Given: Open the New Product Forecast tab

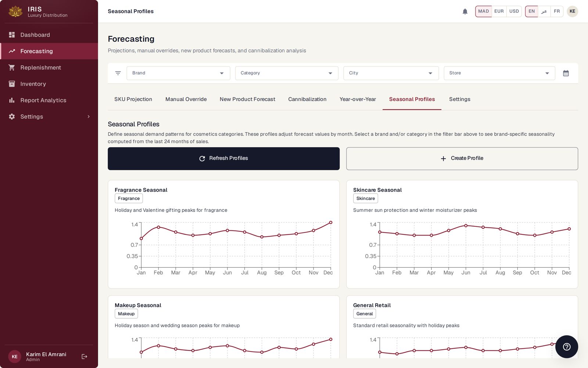Looking at the screenshot, I should coord(247,99).
